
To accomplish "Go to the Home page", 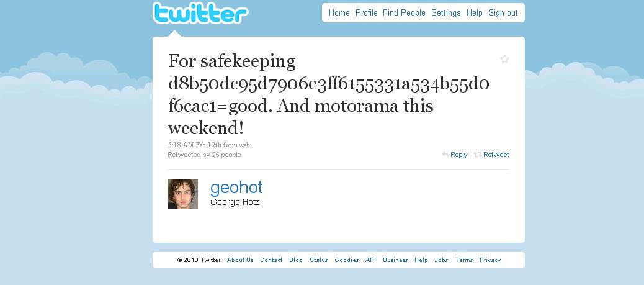I will coord(339,12).
